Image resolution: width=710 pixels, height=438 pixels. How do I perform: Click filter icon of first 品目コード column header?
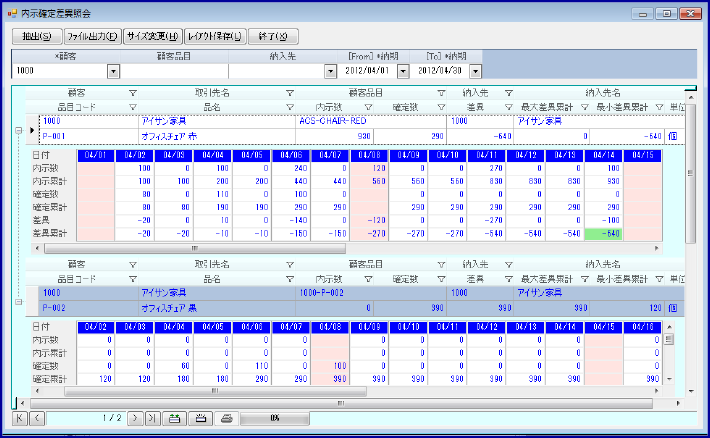click(133, 107)
